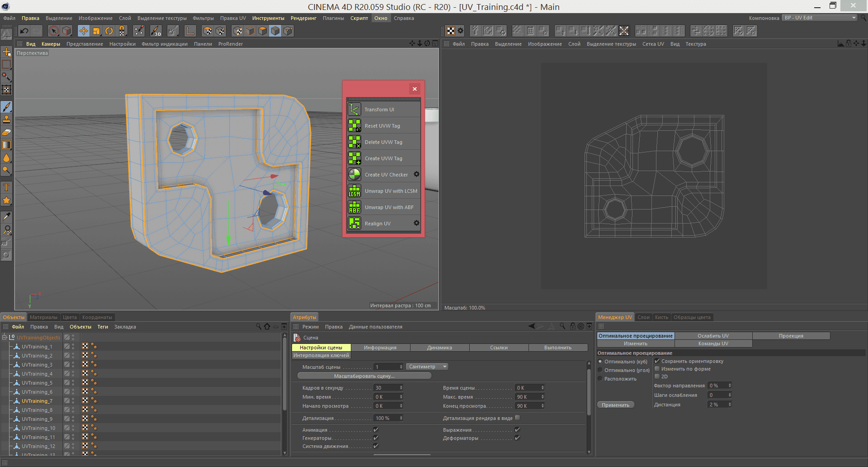Click the Undo arrow icon
This screenshot has height=467, width=868.
pos(24,31)
